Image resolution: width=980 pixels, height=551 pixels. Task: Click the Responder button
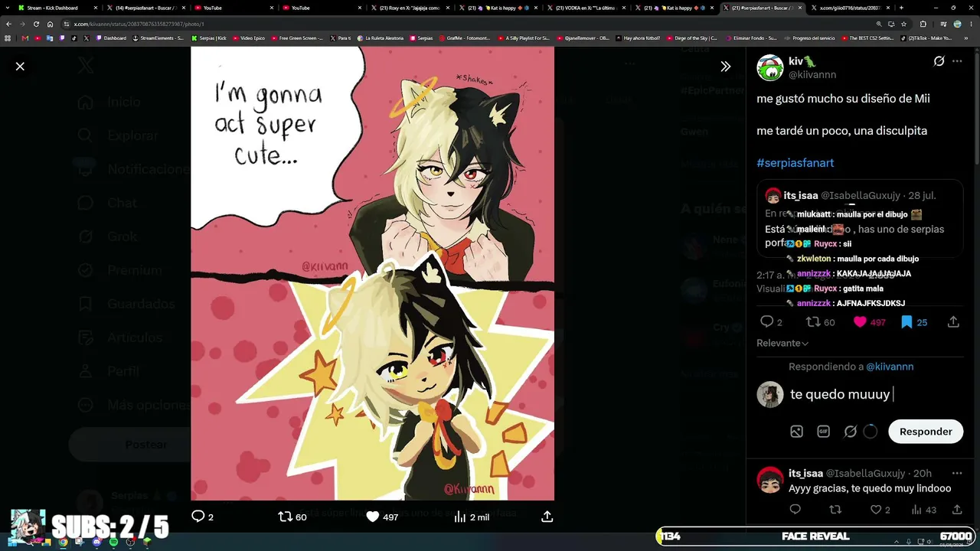coord(926,432)
